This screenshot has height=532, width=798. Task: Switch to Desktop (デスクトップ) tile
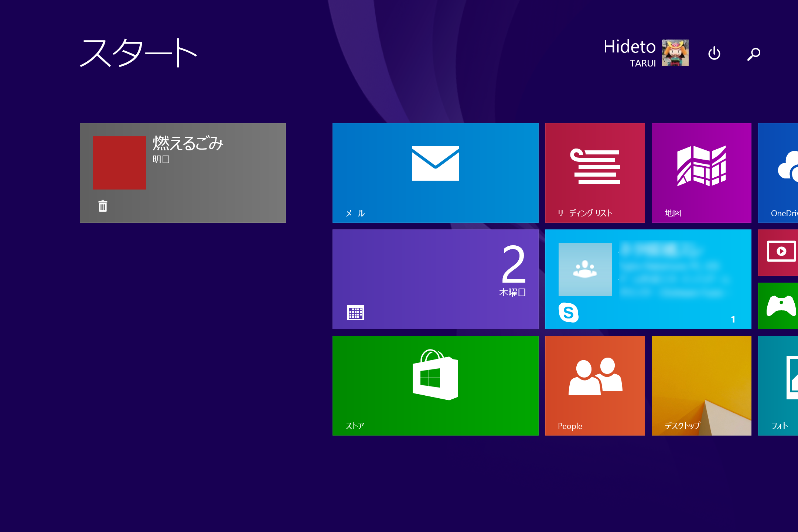pos(701,385)
